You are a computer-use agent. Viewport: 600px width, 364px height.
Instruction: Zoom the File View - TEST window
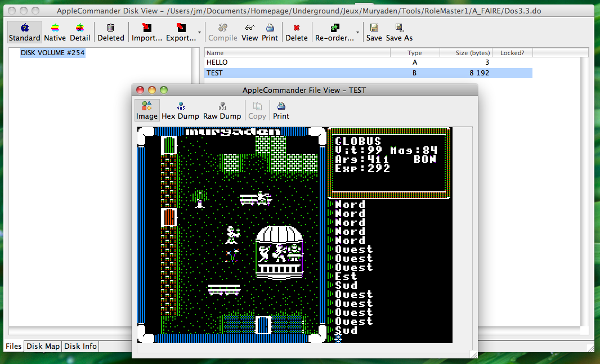(x=164, y=90)
